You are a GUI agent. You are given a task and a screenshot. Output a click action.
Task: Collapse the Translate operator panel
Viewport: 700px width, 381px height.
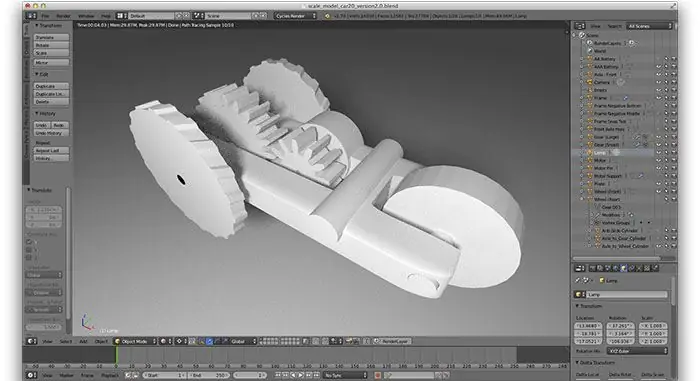pyautogui.click(x=29, y=190)
